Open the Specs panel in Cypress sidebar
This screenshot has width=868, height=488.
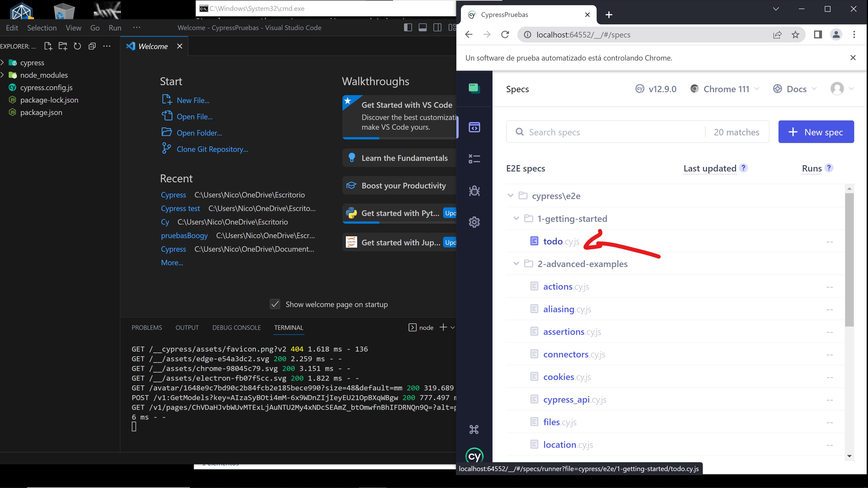[x=474, y=127]
